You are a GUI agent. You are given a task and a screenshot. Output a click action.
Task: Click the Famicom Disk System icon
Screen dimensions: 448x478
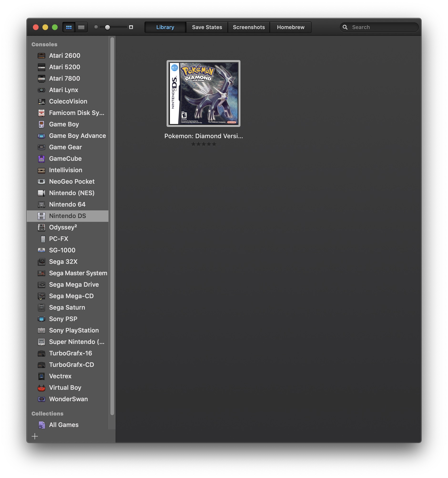tap(41, 113)
